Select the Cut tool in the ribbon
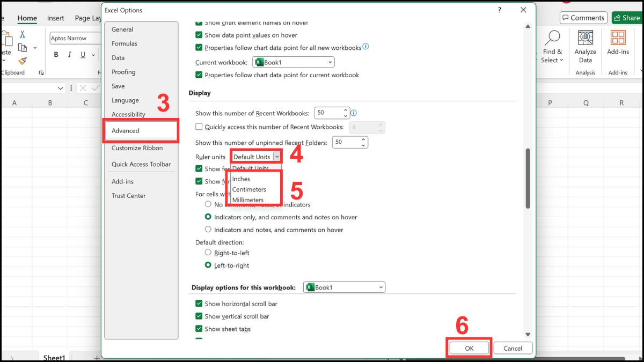The height and width of the screenshot is (362, 644). point(23,33)
